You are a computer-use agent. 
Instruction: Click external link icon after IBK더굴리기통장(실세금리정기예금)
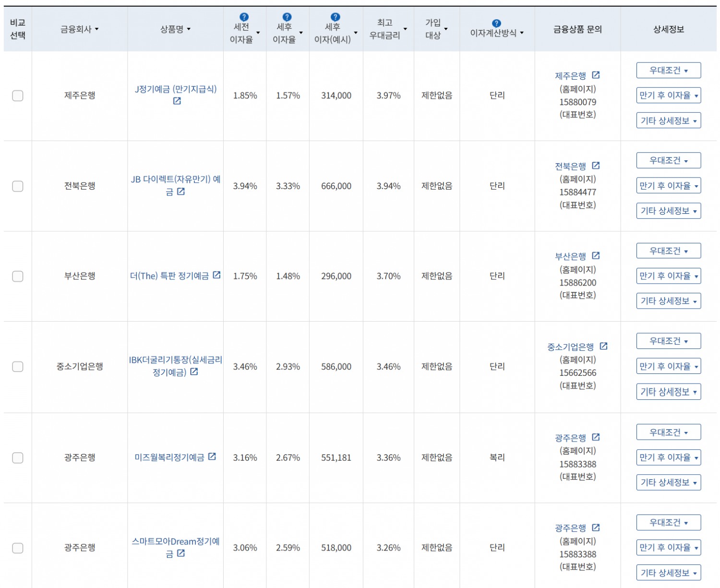tap(194, 372)
